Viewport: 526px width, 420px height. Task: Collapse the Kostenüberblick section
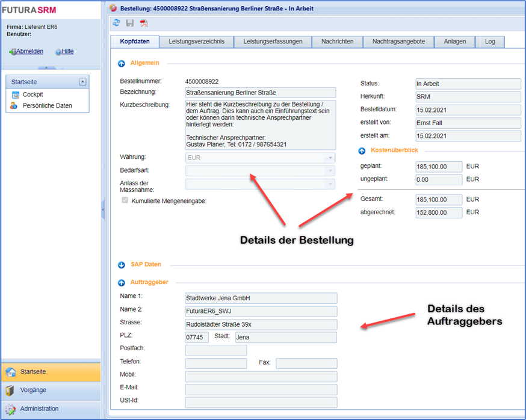(x=362, y=150)
